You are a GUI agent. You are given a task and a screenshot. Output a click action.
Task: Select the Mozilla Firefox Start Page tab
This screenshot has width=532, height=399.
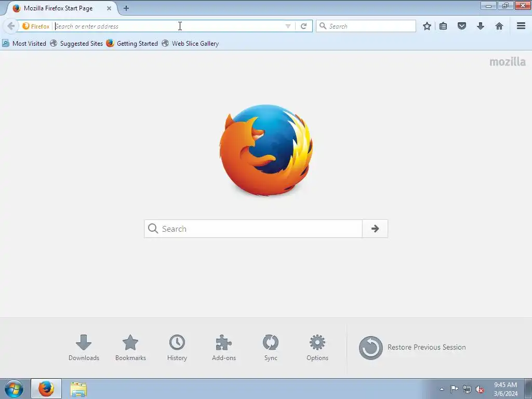click(61, 8)
